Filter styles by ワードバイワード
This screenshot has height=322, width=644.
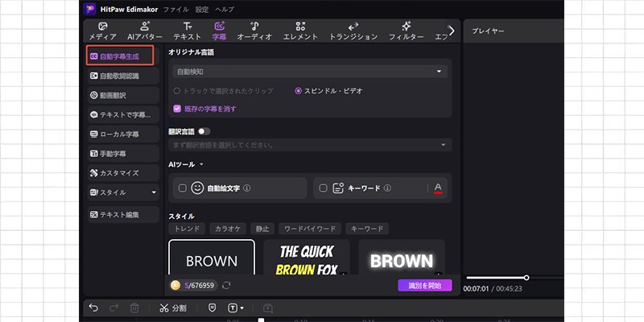310,229
